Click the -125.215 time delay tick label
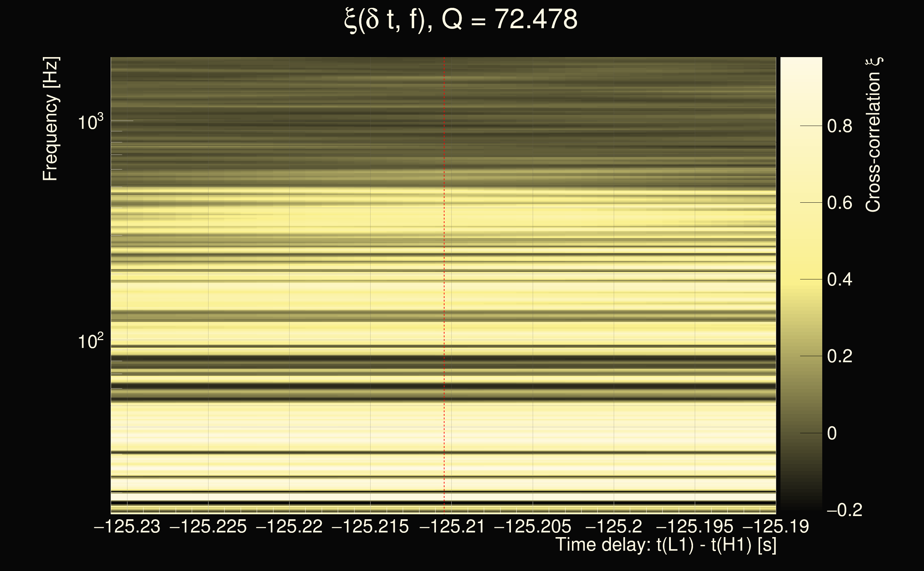Screen dimensions: 924x571 tap(370, 526)
